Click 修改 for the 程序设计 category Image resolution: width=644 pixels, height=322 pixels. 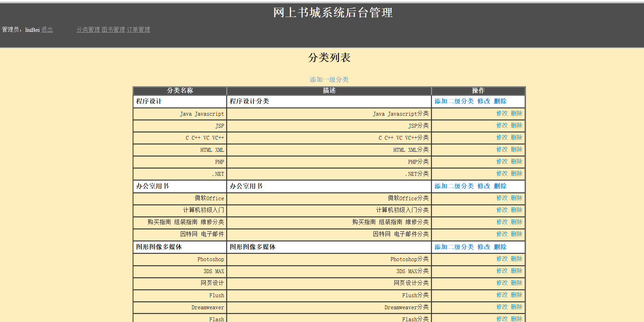[484, 101]
